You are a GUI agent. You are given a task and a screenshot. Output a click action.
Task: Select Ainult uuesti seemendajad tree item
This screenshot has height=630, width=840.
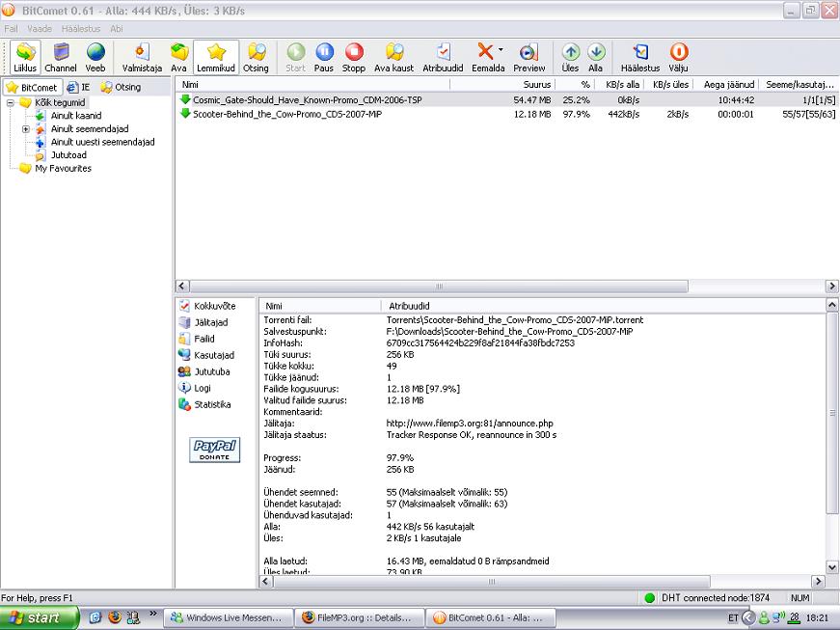tap(102, 142)
